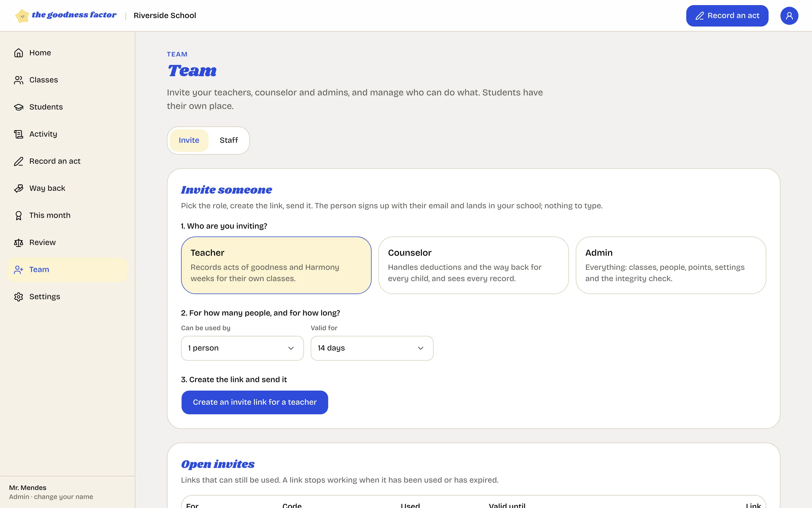Open Students in the sidebar

(x=67, y=107)
